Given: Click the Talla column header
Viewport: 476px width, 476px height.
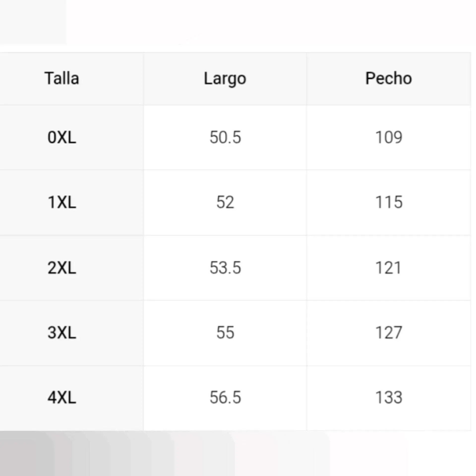Looking at the screenshot, I should [x=62, y=79].
